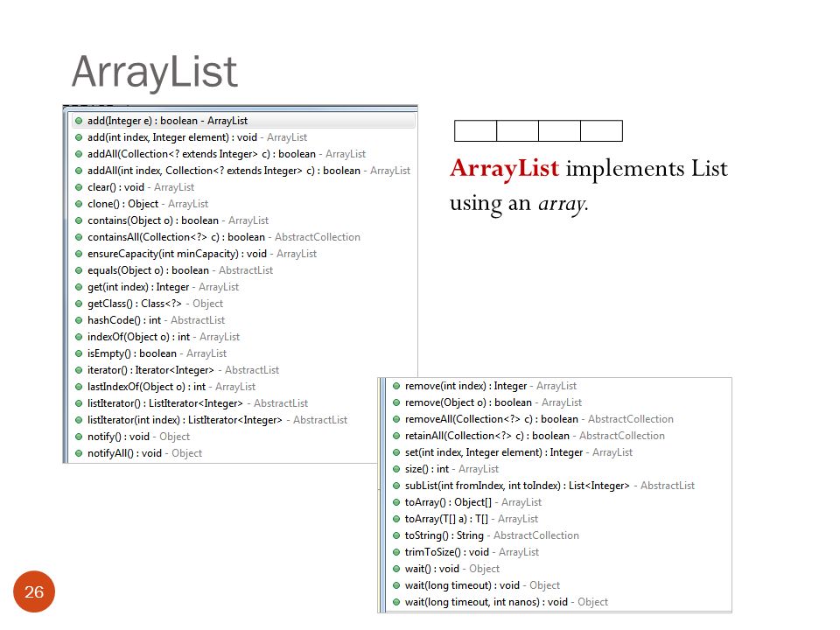Viewport: 840px width, 630px height.
Task: Click green icon beside lastIndexOf(Object o)
Action: 78,387
